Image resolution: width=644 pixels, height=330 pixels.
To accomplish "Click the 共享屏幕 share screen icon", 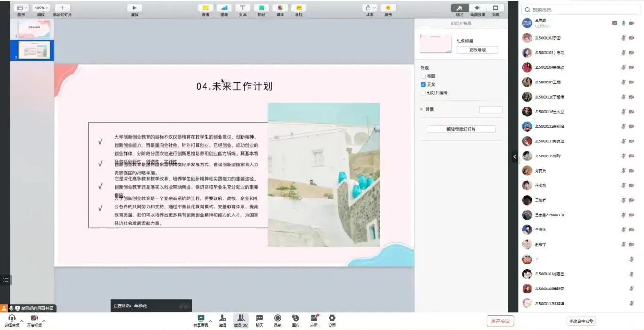I will click(201, 319).
